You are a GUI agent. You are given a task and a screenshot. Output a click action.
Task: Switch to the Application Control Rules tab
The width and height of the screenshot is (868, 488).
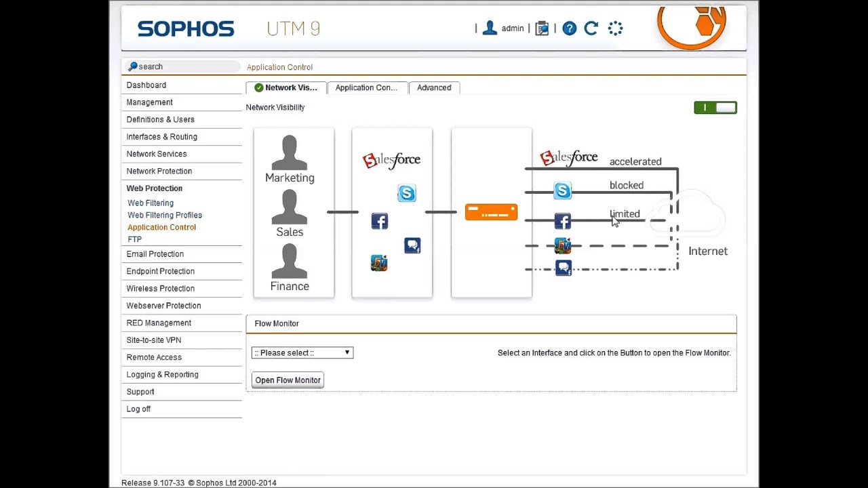click(367, 87)
